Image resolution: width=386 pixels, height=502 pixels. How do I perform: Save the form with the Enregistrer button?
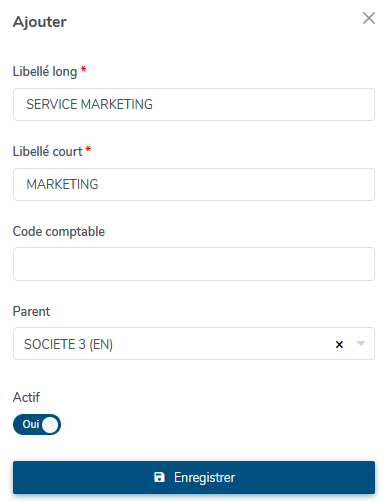(x=194, y=477)
